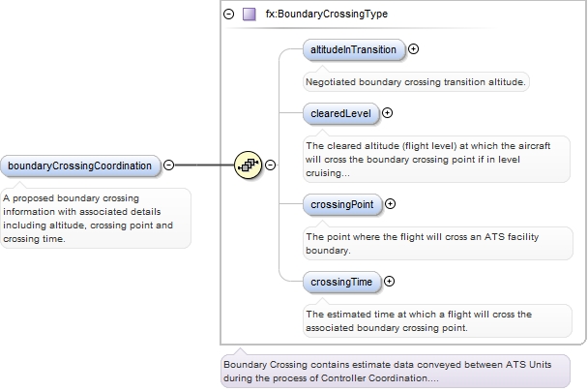This screenshot has height=391, width=588.
Task: Collapse the sequence compositor children
Action: tap(271, 165)
